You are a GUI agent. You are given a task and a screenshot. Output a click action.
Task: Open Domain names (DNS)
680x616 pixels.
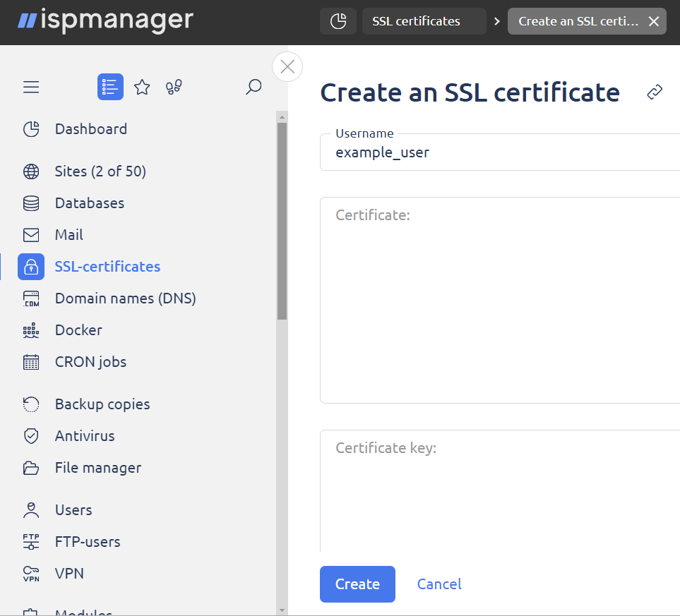125,298
